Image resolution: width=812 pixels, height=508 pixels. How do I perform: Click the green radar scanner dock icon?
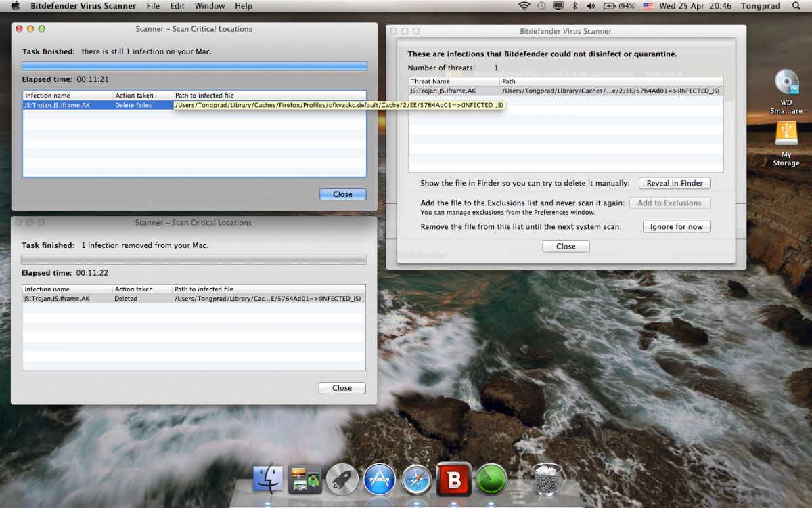pos(491,480)
